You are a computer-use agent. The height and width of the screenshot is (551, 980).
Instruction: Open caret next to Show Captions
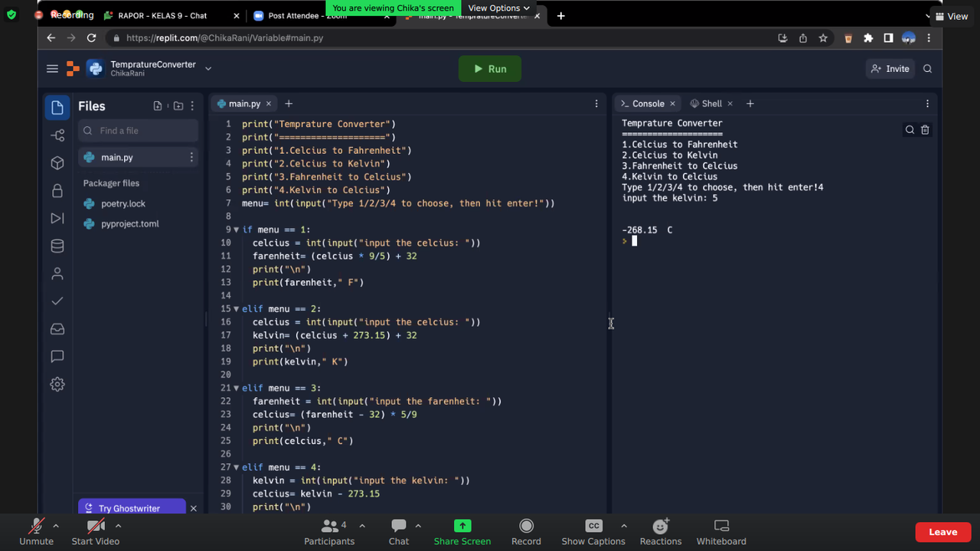pyautogui.click(x=624, y=526)
